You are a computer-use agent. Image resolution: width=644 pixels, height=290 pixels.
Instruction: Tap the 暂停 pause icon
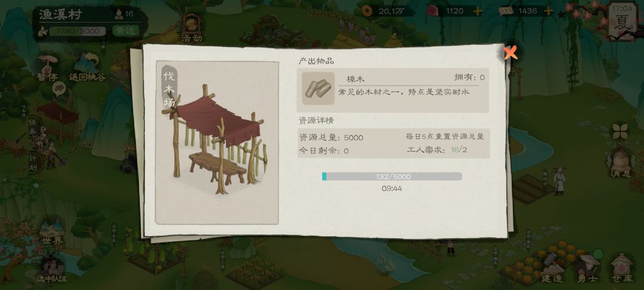click(48, 68)
